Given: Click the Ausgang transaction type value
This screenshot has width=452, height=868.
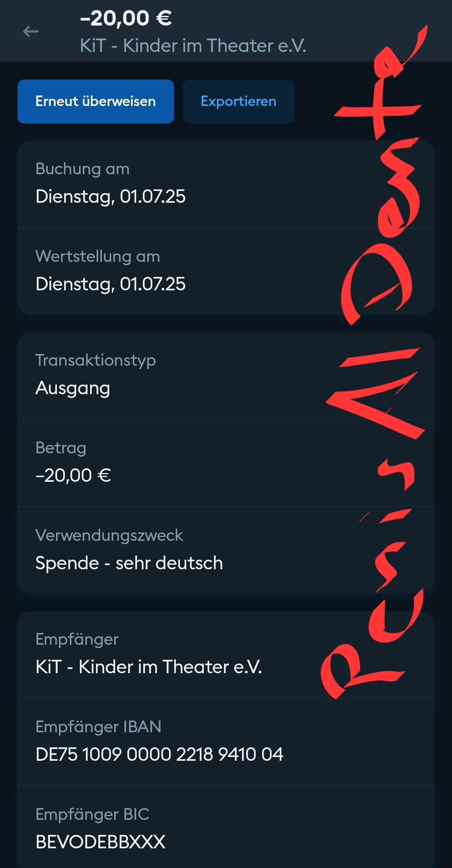Looking at the screenshot, I should (73, 388).
